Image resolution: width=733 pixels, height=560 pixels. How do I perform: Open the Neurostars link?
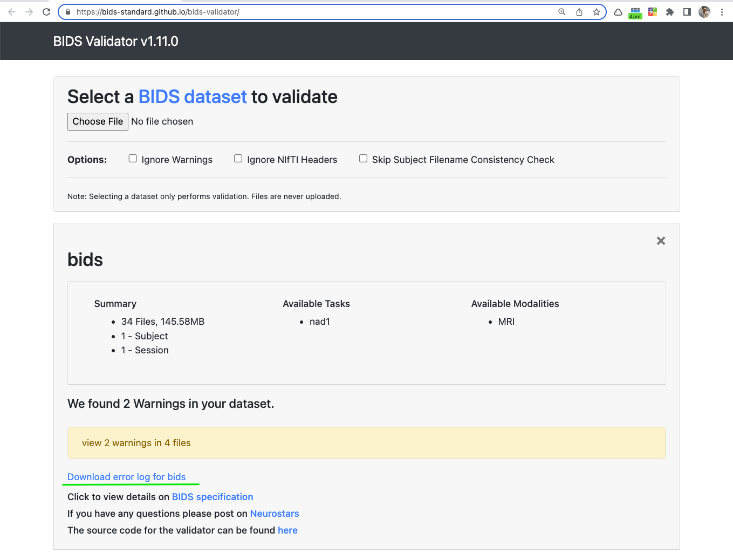click(275, 514)
